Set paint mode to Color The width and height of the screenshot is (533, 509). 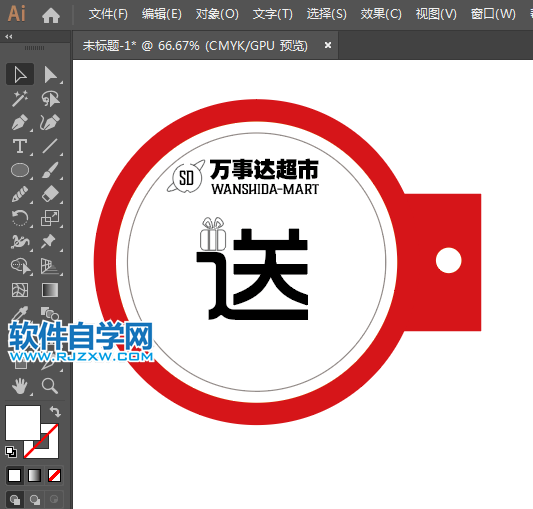14,475
